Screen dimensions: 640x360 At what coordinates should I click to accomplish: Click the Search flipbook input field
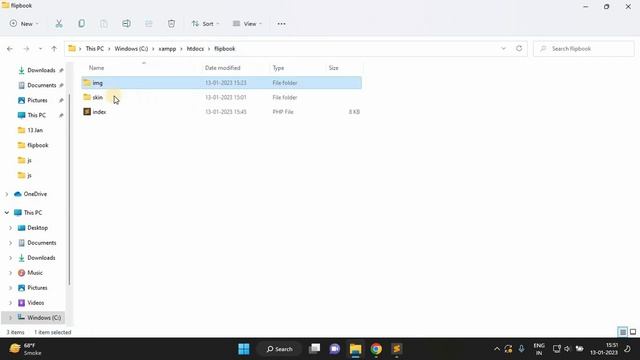(x=584, y=49)
